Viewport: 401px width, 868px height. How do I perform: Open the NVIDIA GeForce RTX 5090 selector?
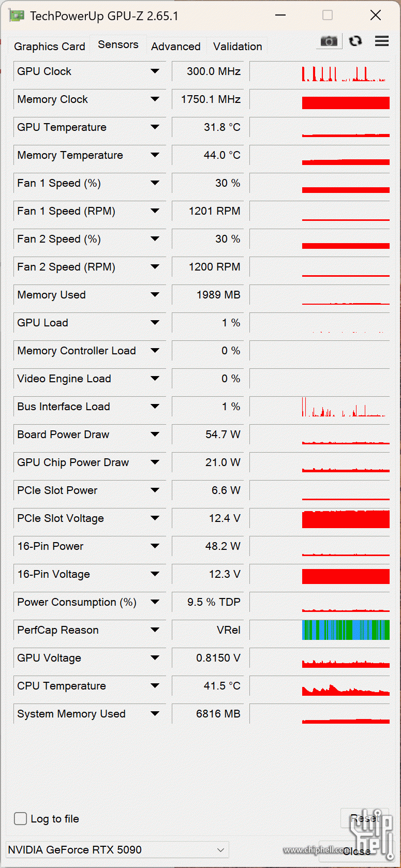coord(117,849)
